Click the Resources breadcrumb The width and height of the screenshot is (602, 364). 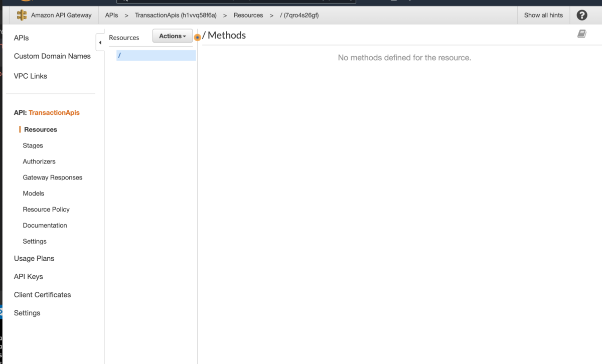click(248, 15)
